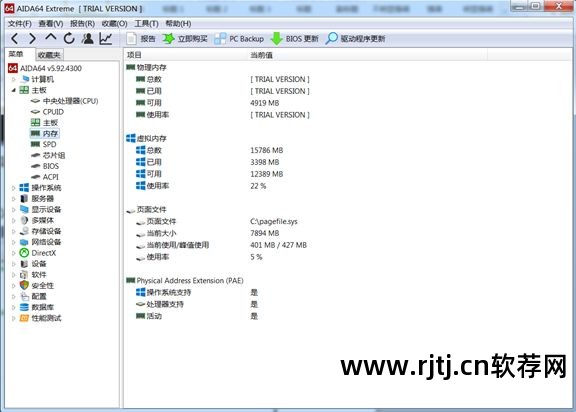576x412 pixels.
Task: Switch to the 收藏夹 tab
Action: click(49, 55)
